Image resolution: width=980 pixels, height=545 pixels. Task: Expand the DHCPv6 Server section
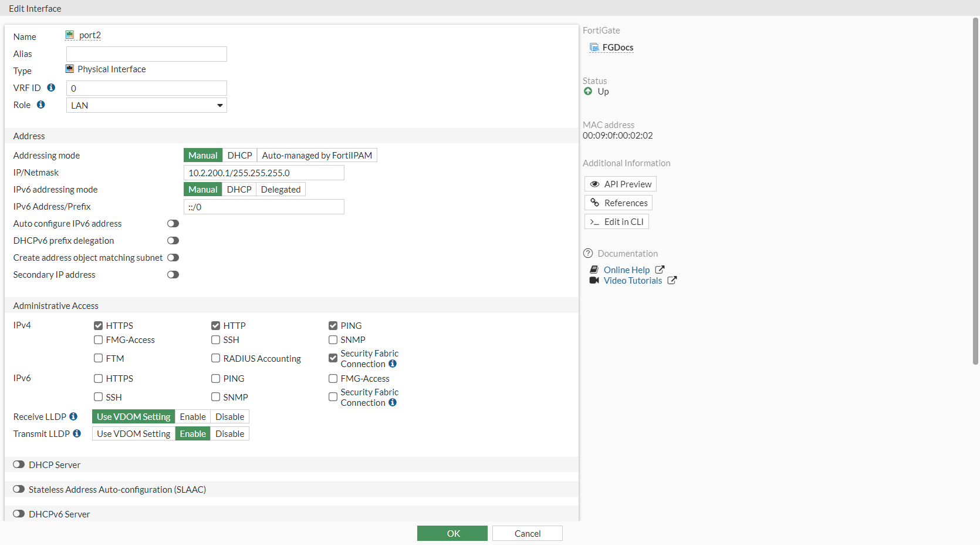[x=19, y=514]
